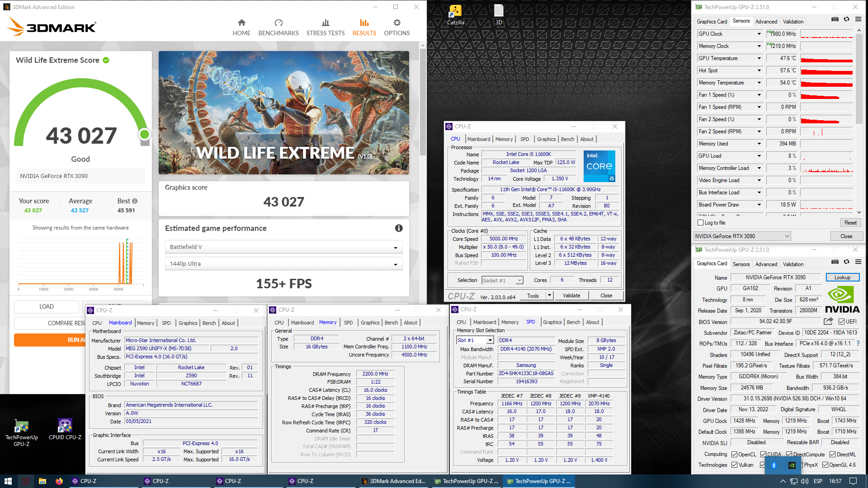
Task: Click the GPU Temperature red sensor graph
Action: (x=826, y=58)
